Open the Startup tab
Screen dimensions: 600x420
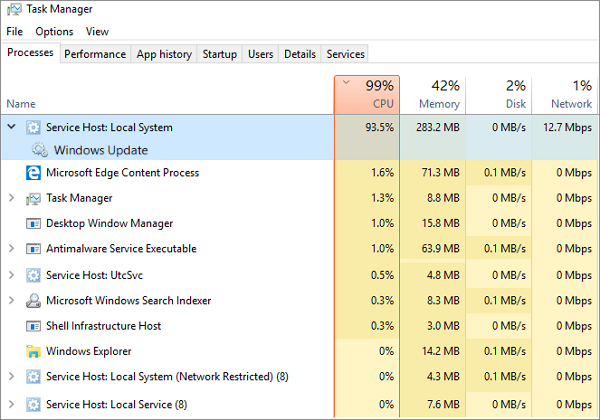click(x=220, y=54)
